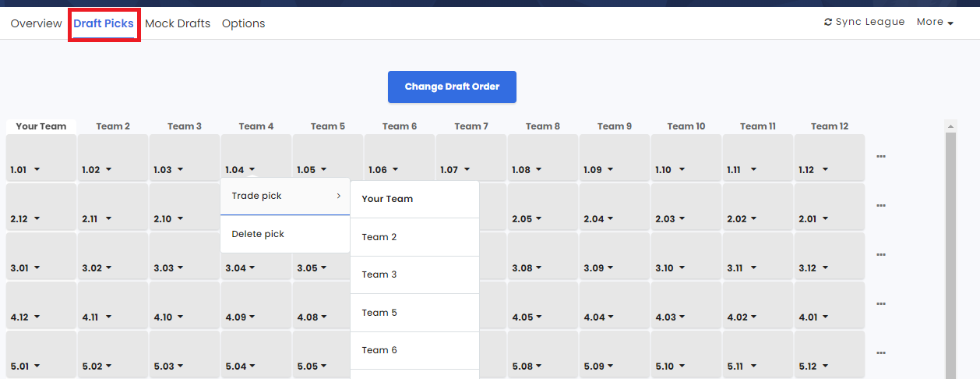Select Team 6 in trade submenu
Viewport: 980px width, 379px height.
tap(414, 350)
